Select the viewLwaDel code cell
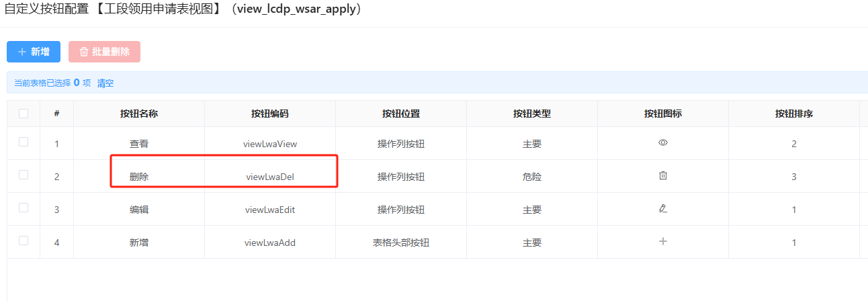 pos(270,177)
